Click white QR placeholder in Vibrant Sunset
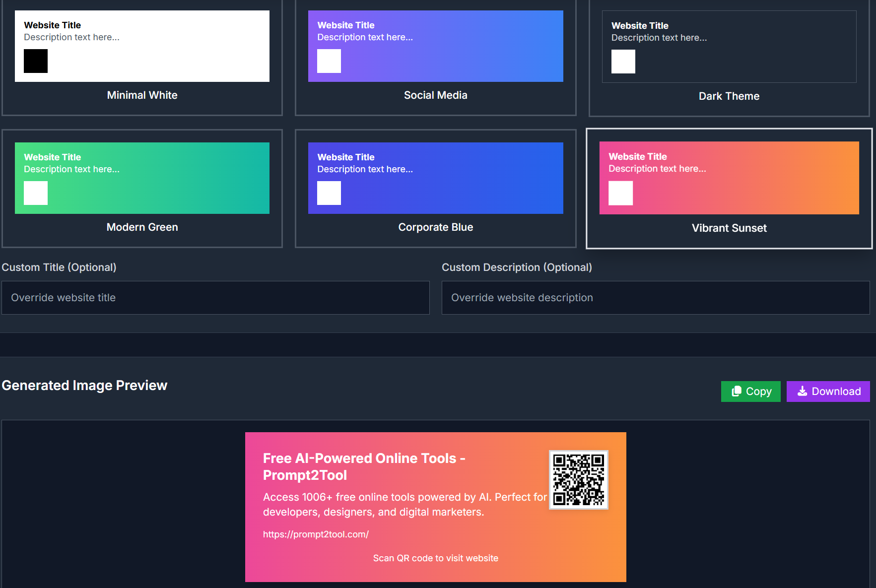 [620, 193]
